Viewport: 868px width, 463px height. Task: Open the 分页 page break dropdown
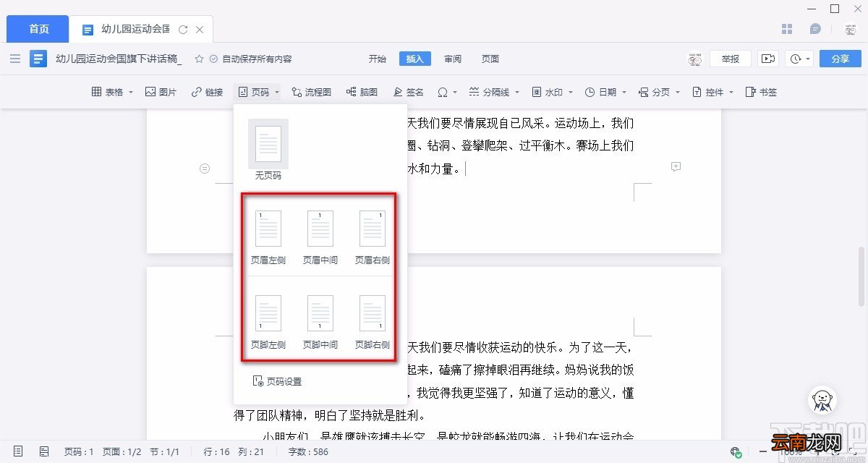coord(660,92)
